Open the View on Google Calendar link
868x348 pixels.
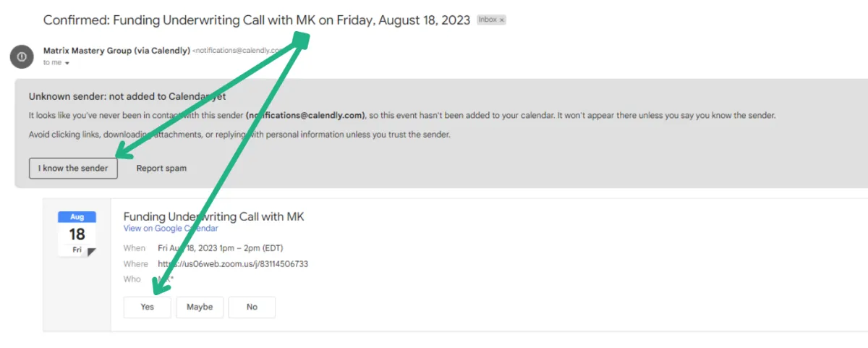[x=171, y=228]
